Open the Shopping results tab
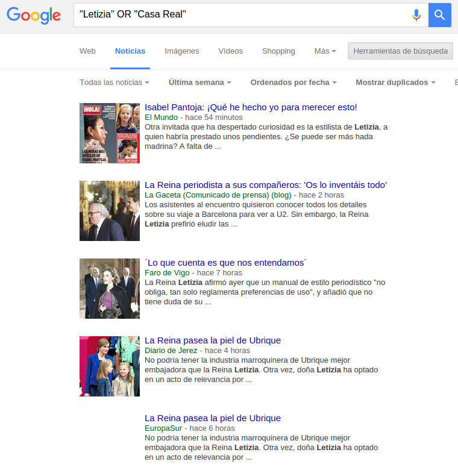This screenshot has height=476, width=458. click(278, 51)
